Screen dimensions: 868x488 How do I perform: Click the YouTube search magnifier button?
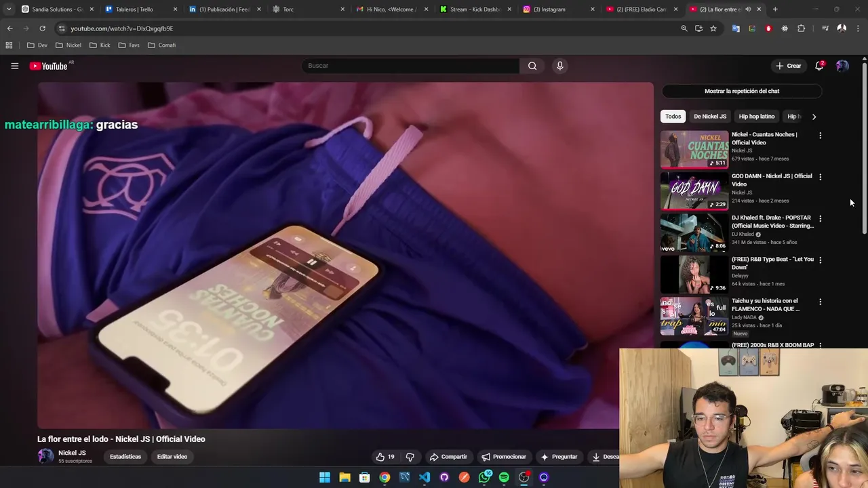tap(532, 66)
